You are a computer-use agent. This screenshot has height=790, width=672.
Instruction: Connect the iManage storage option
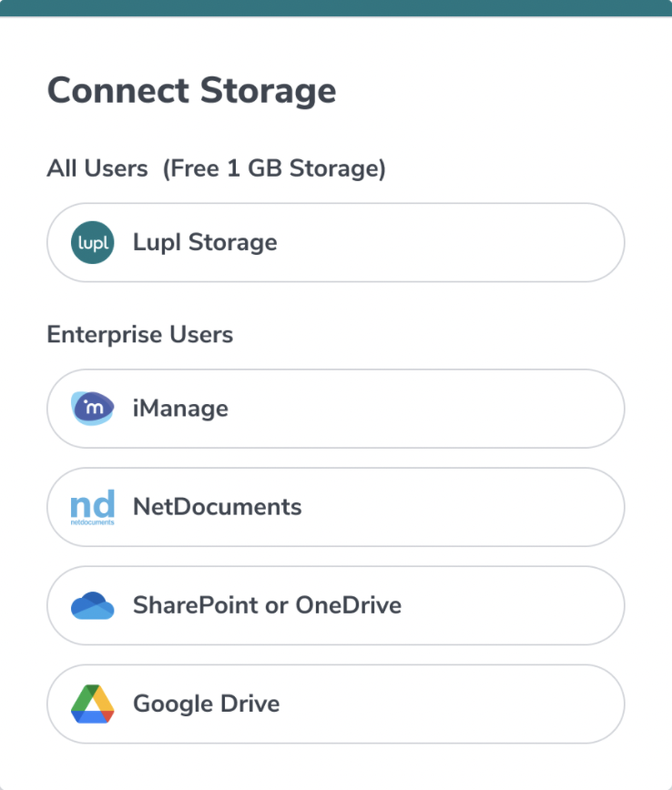pyautogui.click(x=335, y=409)
